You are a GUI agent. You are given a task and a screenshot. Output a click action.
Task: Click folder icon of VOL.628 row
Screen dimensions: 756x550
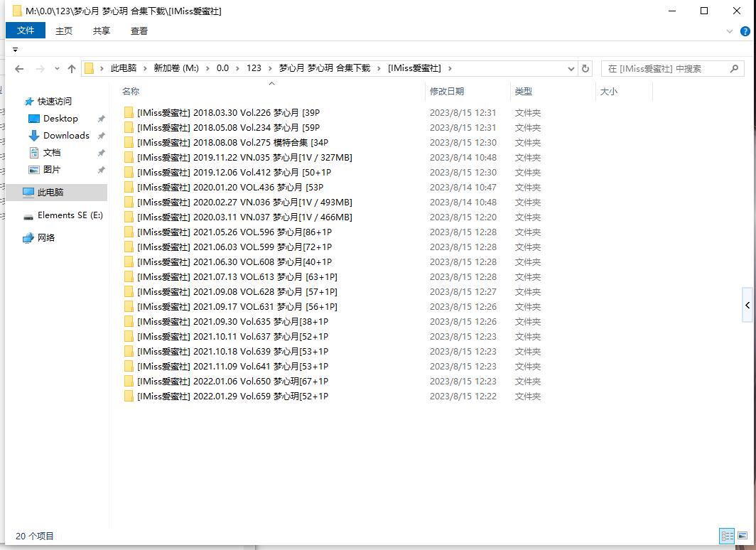click(129, 291)
